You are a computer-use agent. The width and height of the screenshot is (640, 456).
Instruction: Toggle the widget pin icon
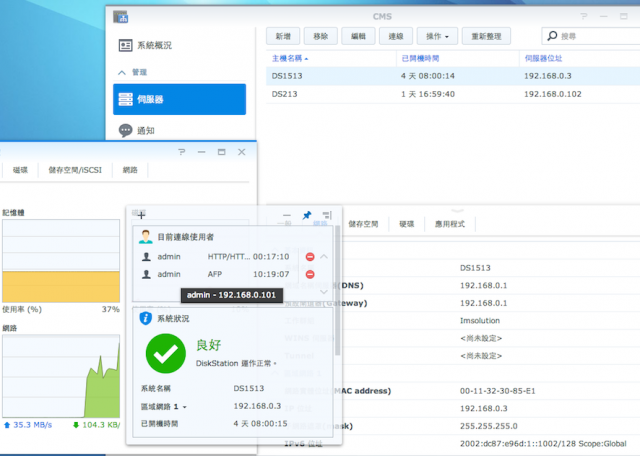307,215
